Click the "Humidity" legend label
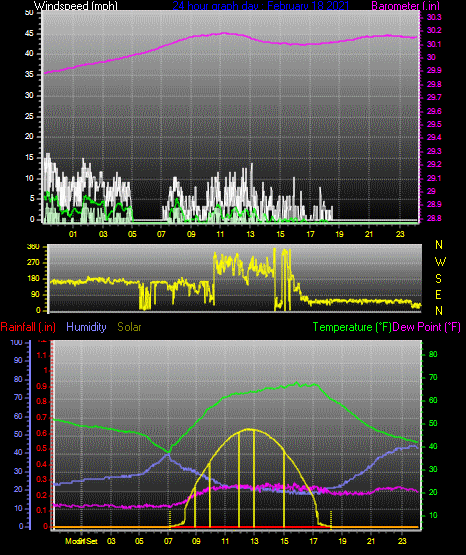The image size is (466, 555). [86, 327]
